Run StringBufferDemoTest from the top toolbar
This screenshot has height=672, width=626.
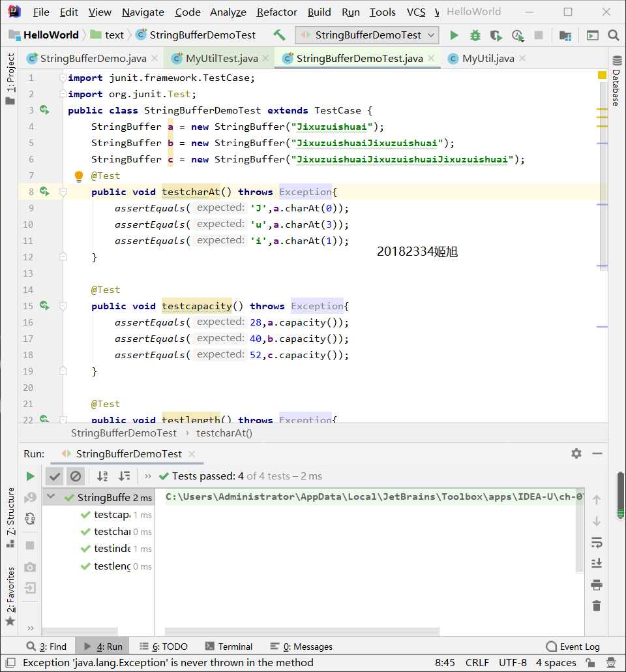click(454, 35)
